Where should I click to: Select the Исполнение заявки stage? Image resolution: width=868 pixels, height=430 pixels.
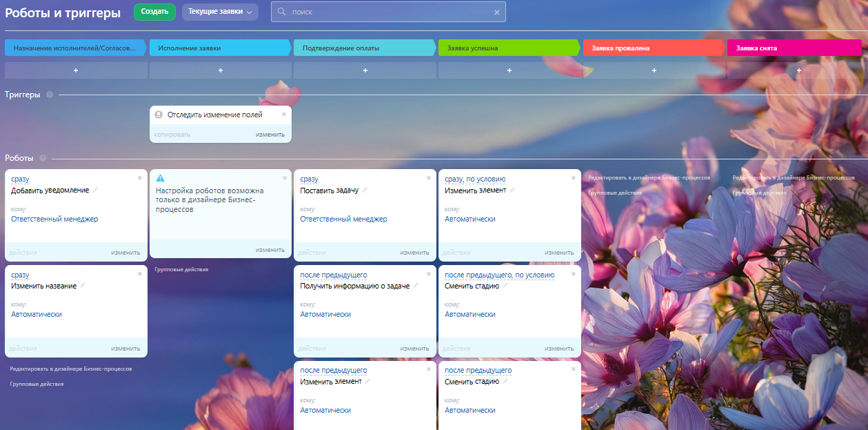pyautogui.click(x=221, y=48)
